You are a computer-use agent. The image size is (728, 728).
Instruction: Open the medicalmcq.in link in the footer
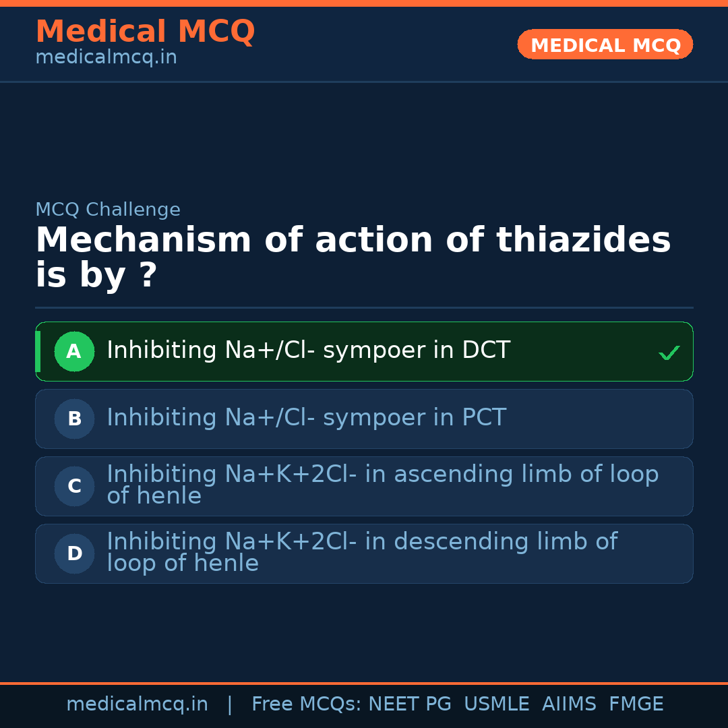pos(137,704)
